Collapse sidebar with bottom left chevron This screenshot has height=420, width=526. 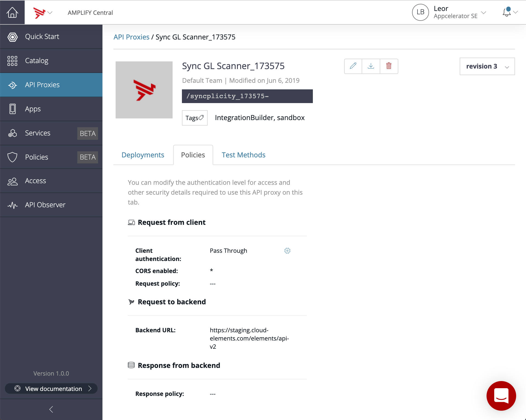(x=51, y=409)
